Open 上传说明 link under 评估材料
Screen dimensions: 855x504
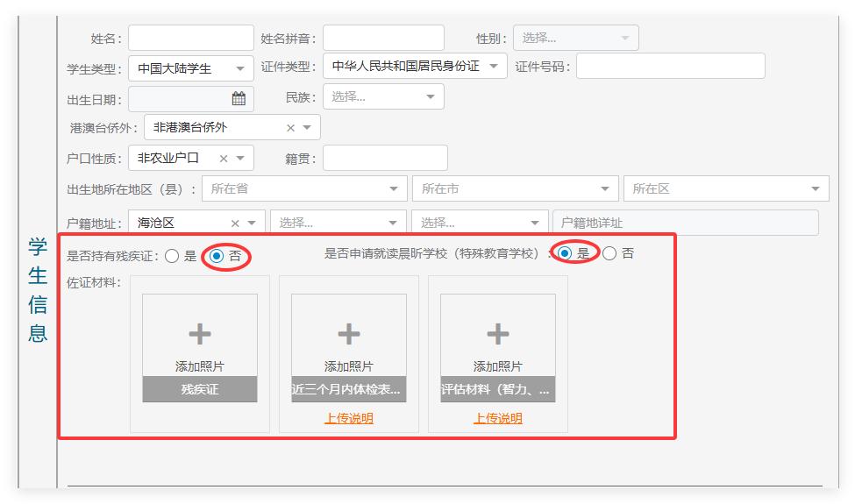tap(498, 418)
